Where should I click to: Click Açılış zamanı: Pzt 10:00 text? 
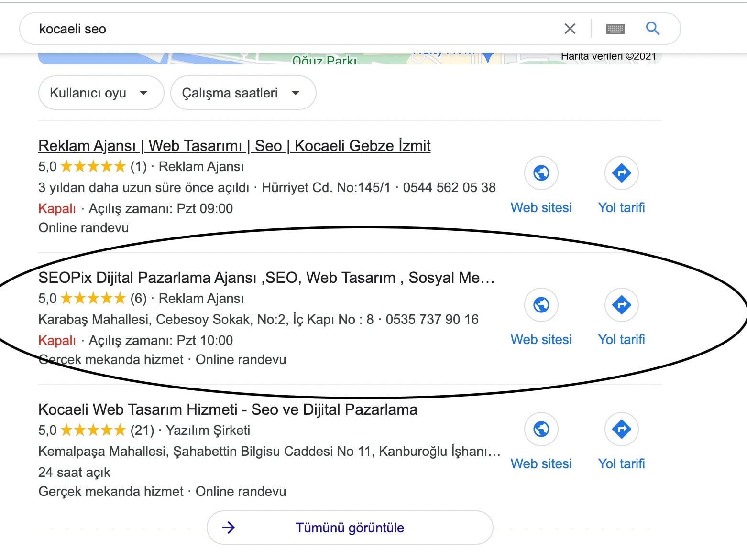tap(161, 341)
